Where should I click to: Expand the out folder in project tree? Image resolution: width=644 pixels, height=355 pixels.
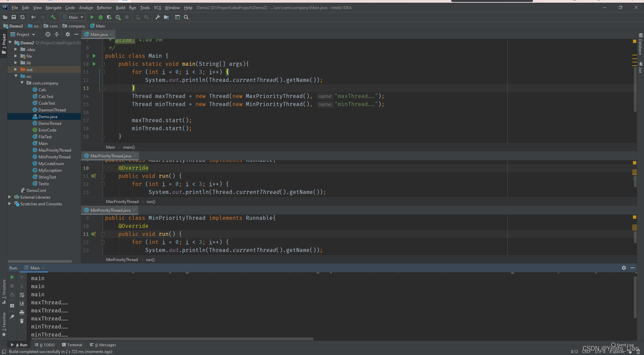16,69
